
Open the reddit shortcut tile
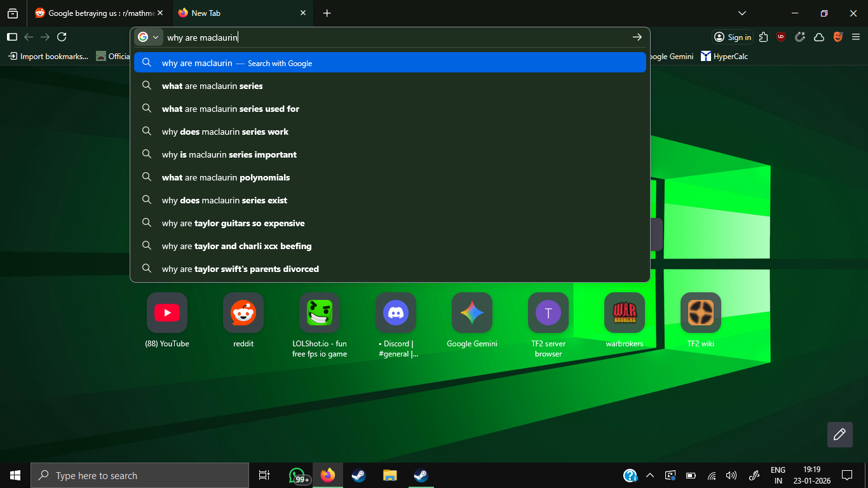(243, 313)
